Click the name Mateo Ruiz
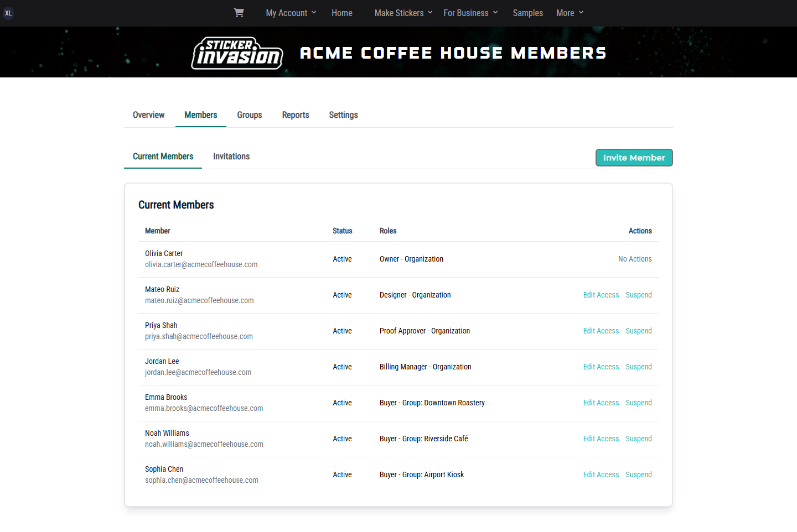Screen dimensions: 797x532 162,289
